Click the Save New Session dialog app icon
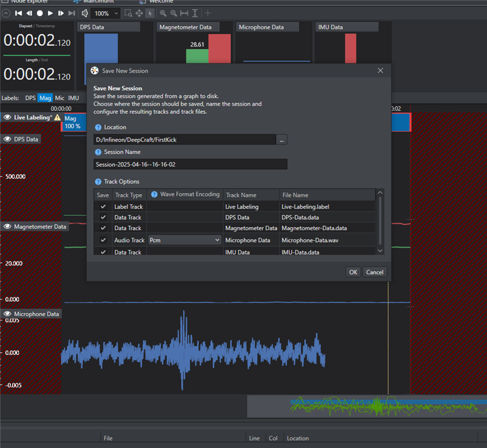The height and width of the screenshot is (448, 487). 95,71
